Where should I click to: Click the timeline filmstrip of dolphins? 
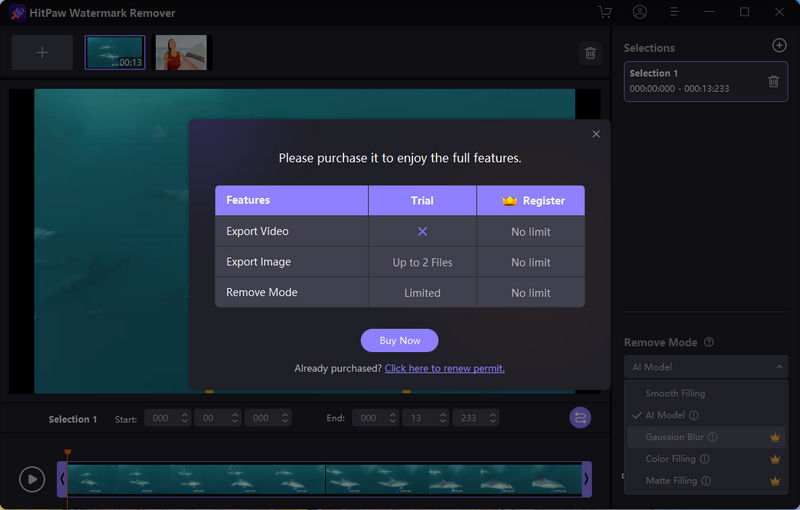[324, 479]
